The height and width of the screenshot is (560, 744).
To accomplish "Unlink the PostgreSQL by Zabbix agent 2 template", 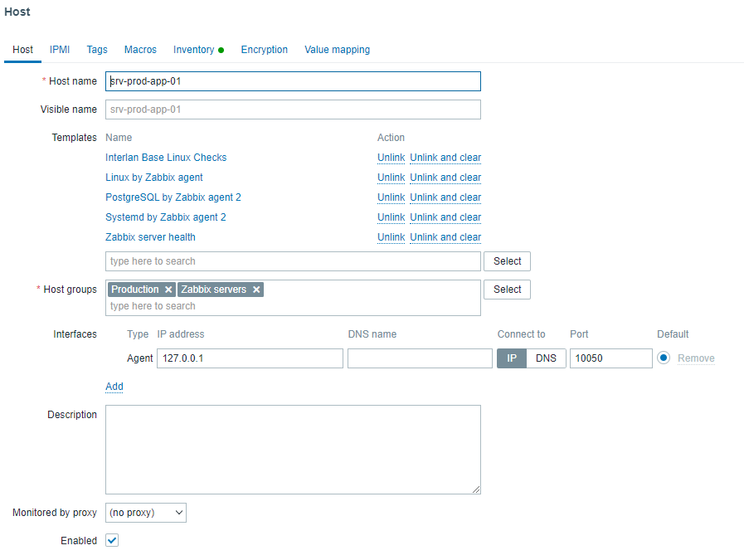I will 391,197.
